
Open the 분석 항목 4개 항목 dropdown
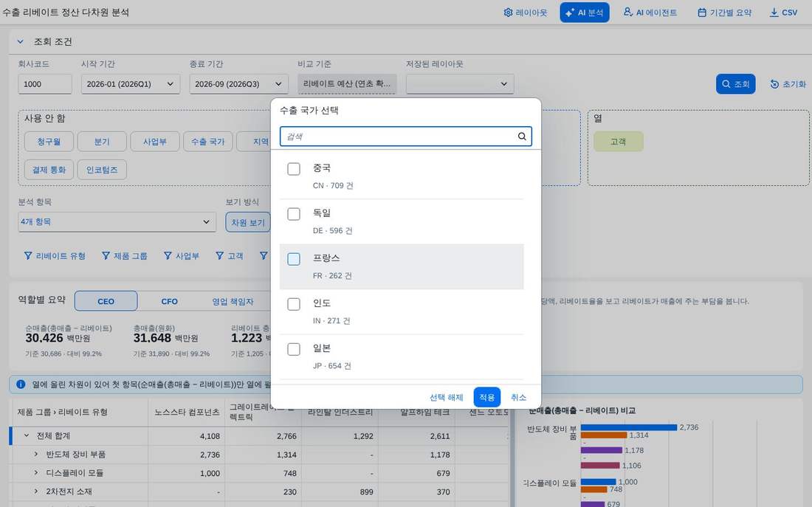tap(117, 221)
